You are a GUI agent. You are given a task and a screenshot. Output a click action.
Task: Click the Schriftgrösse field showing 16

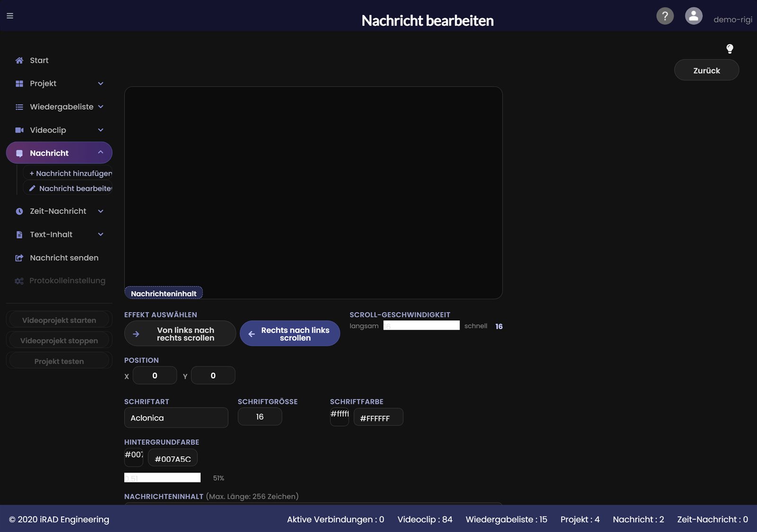tap(260, 417)
